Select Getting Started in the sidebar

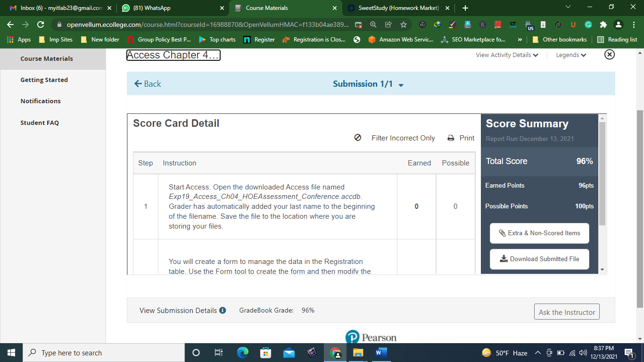[x=44, y=80]
